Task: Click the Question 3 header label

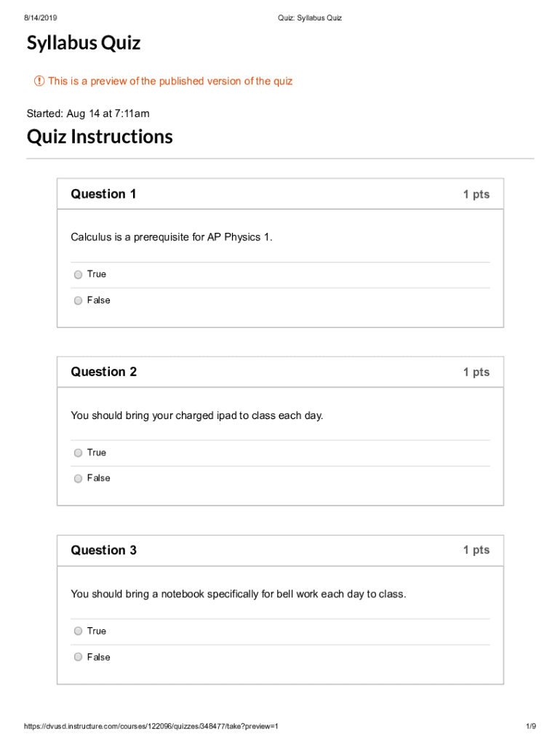Action: click(x=103, y=550)
